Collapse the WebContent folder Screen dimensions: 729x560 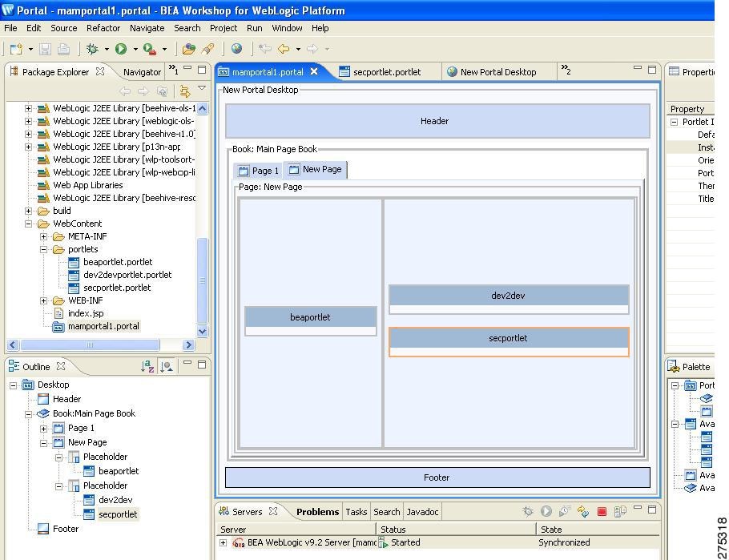[30, 224]
